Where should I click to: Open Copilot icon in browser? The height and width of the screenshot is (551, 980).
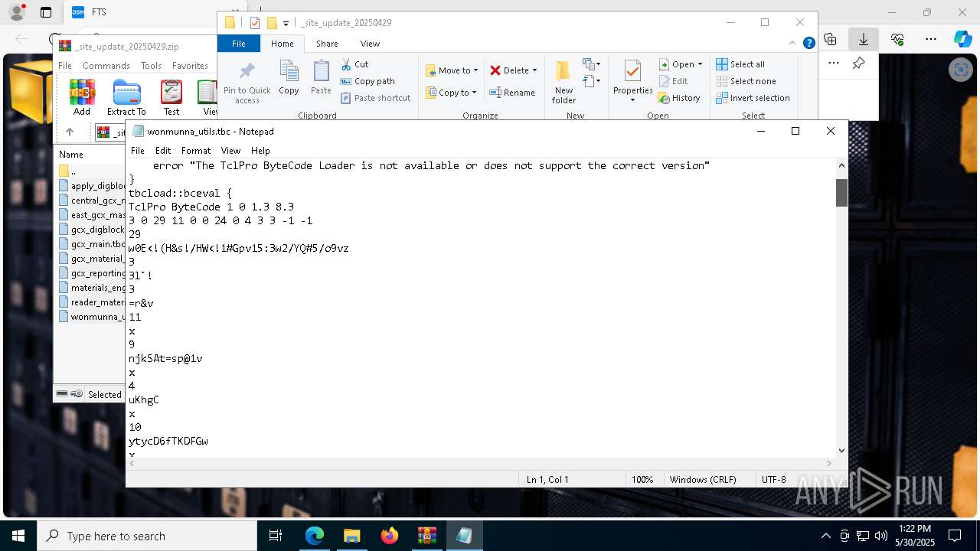pyautogui.click(x=962, y=39)
